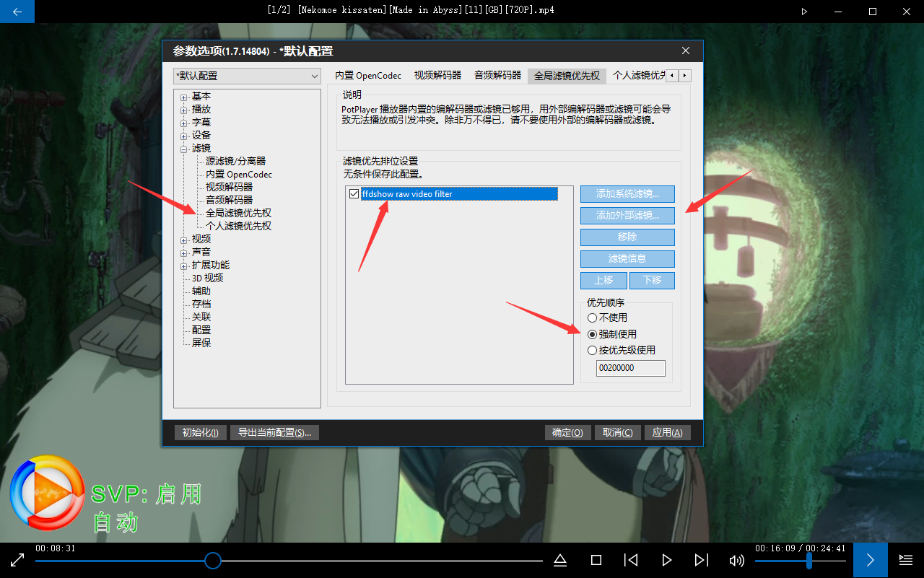Switch to 内置 OpenCodec tab
924x578 pixels.
[x=368, y=75]
